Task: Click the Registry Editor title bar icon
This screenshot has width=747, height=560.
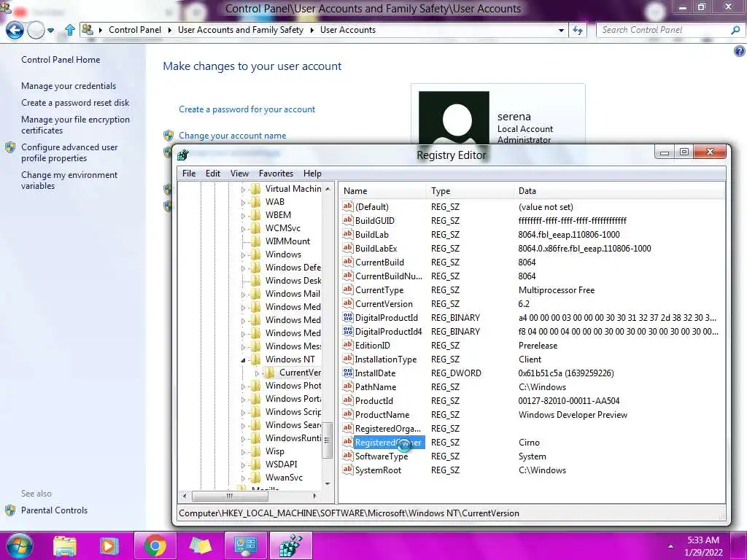Action: (x=183, y=155)
